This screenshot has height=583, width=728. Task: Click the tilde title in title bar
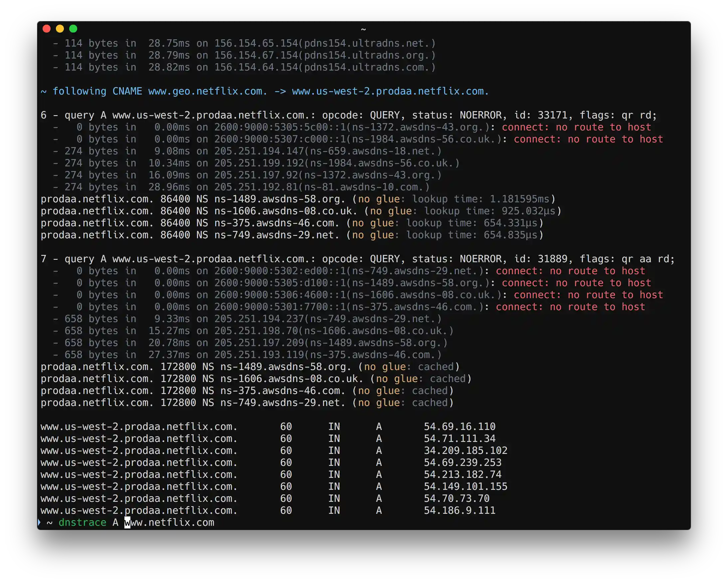363,29
